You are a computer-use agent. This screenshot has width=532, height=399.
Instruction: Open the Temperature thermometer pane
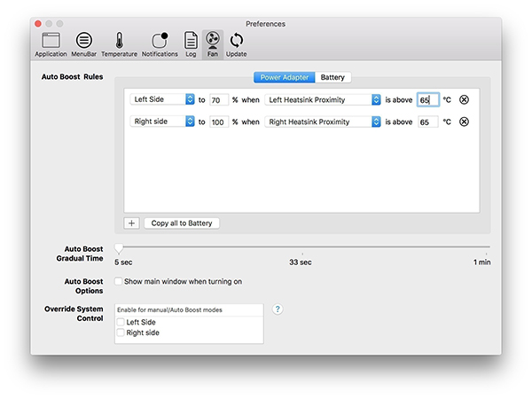click(x=119, y=41)
